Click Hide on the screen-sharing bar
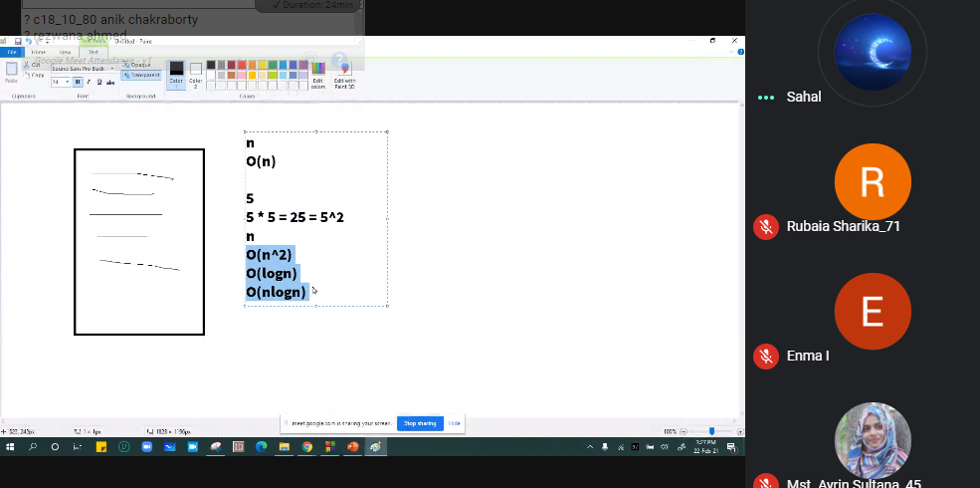This screenshot has height=488, width=980. click(x=455, y=423)
